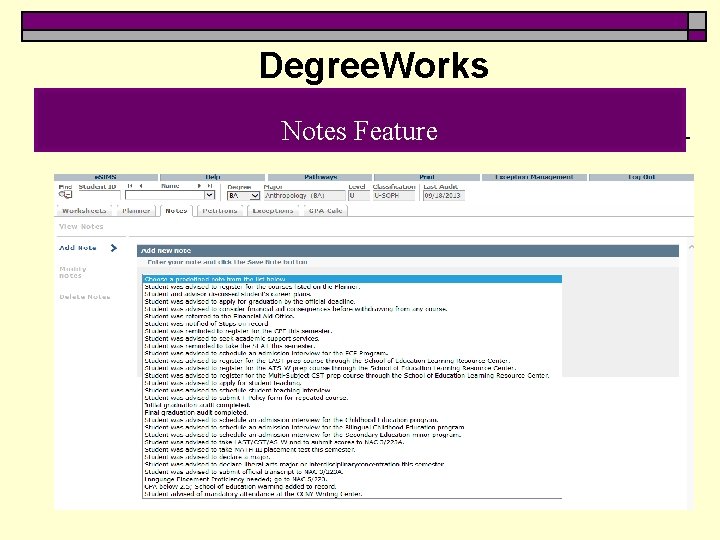This screenshot has height=540, width=720.
Task: Select the Notes tab
Action: 176,211
